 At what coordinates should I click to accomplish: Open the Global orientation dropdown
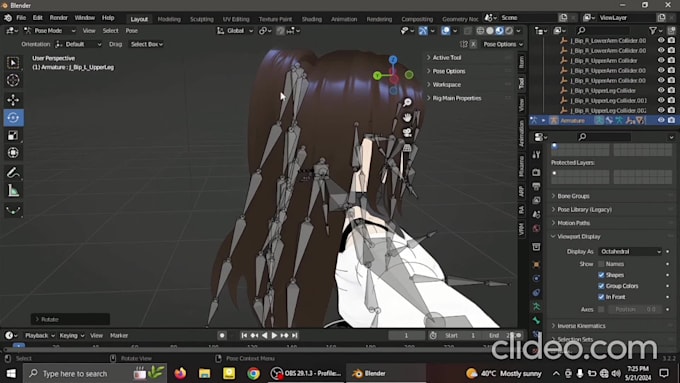[235, 31]
